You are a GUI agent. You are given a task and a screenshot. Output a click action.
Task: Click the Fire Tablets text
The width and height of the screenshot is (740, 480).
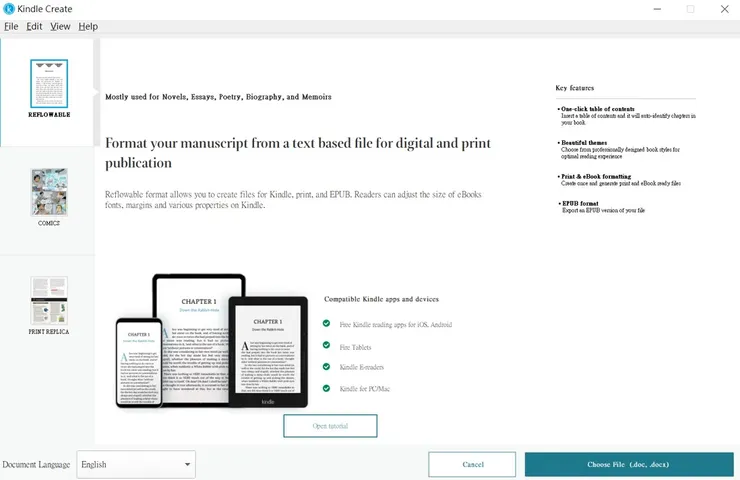[355, 347]
